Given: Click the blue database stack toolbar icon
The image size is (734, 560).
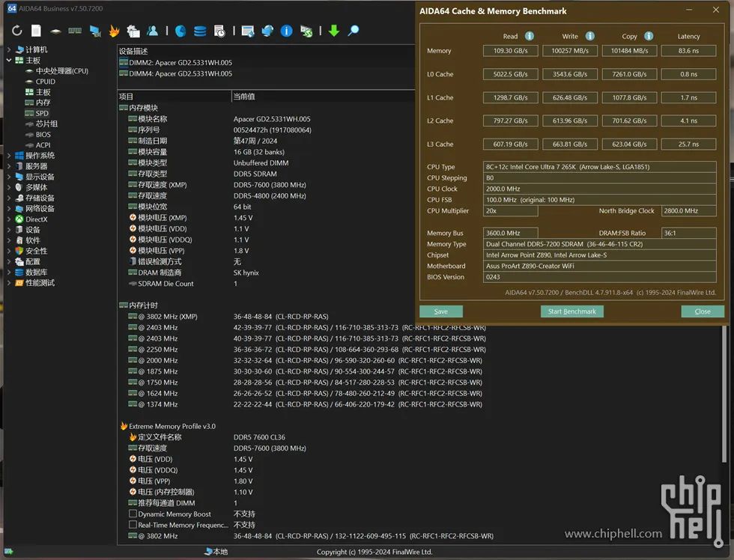Looking at the screenshot, I should (200, 31).
